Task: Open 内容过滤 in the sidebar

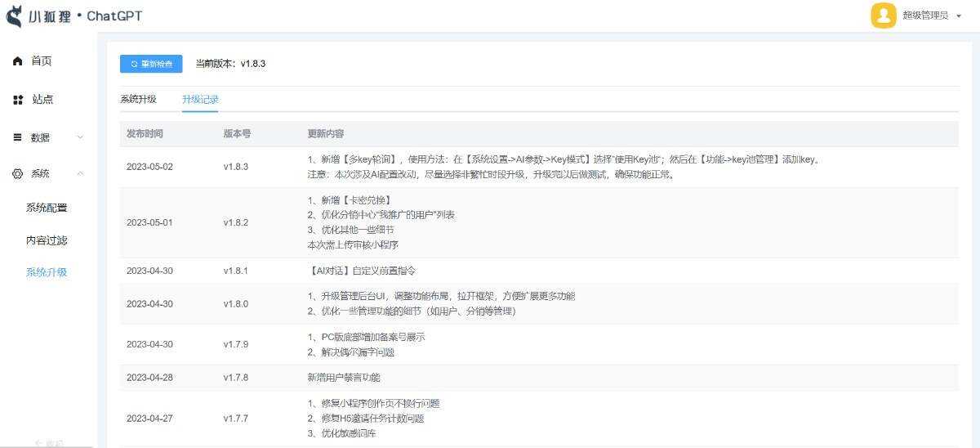Action: pos(47,240)
